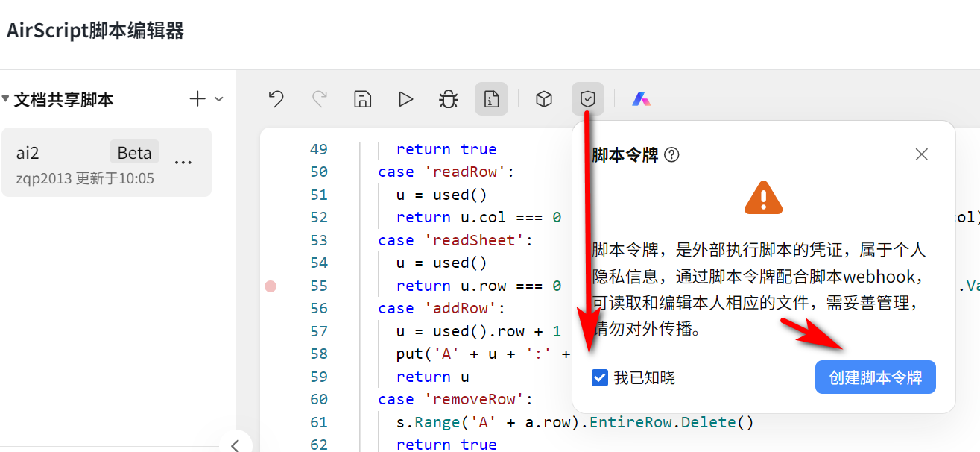Run the script with the play icon

pos(406,99)
